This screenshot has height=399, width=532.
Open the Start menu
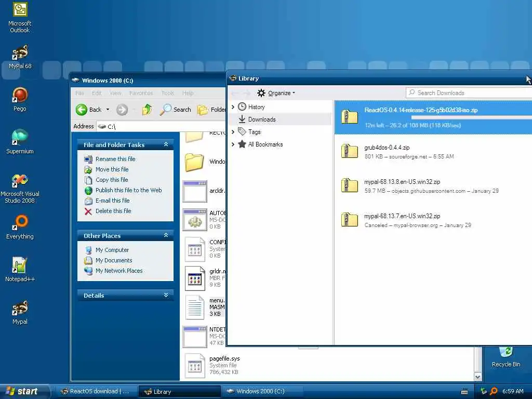click(24, 392)
